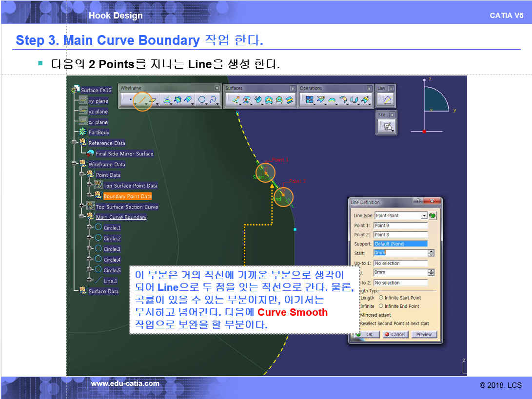Open the Line type dropdown
Image resolution: width=532 pixels, height=399 pixels.
(x=424, y=215)
